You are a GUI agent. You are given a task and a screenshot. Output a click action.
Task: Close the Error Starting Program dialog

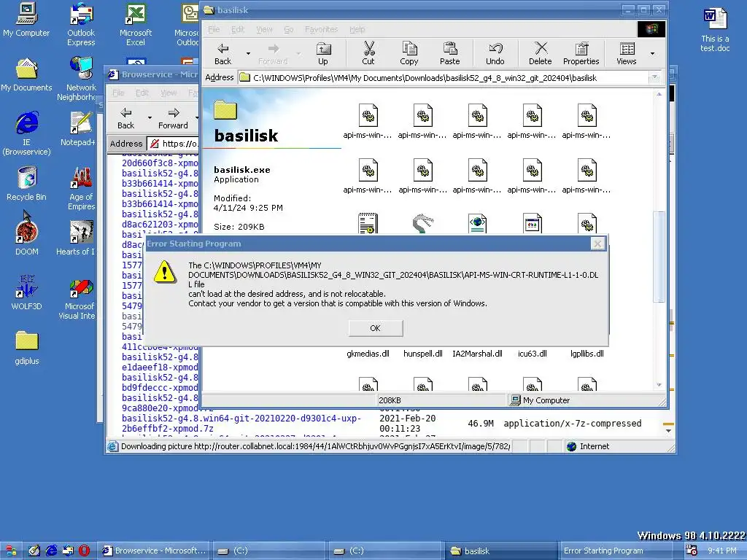(597, 244)
